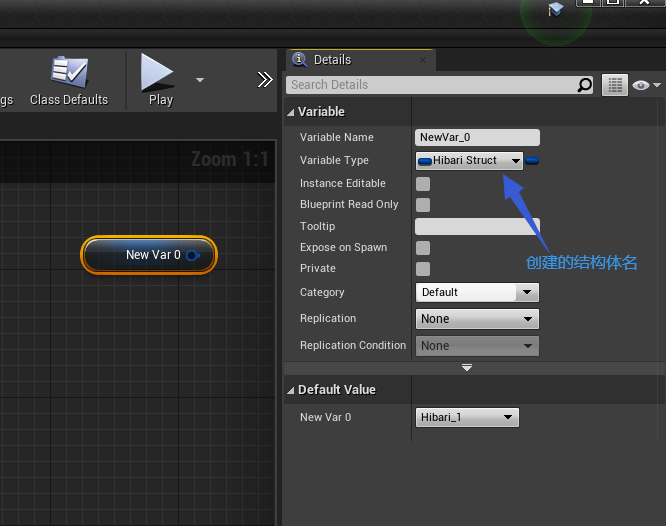Open the Replication None dropdown

click(x=477, y=319)
